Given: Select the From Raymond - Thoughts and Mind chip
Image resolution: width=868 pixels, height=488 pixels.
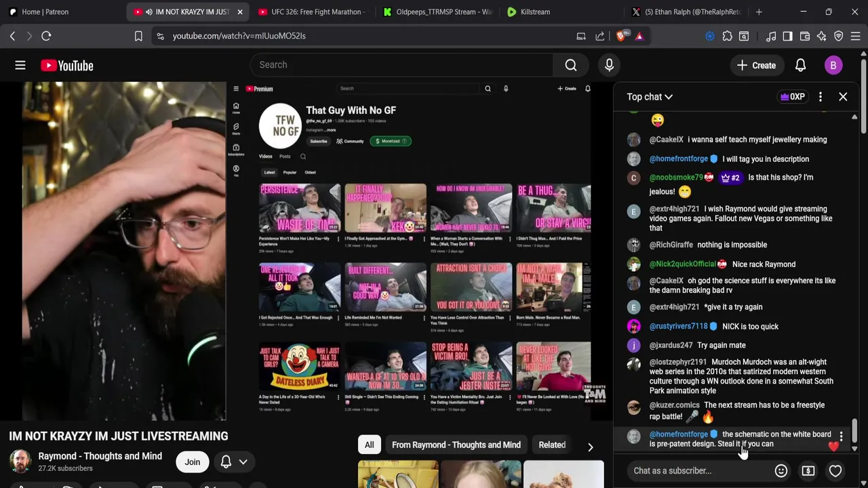Looking at the screenshot, I should pos(456,445).
